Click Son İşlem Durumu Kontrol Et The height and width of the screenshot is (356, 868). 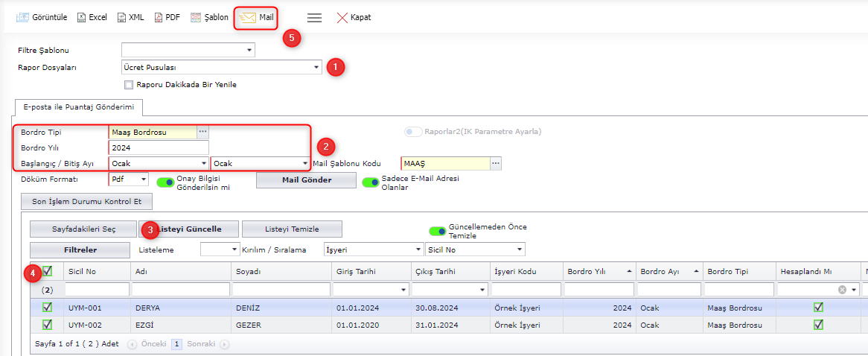tap(87, 202)
